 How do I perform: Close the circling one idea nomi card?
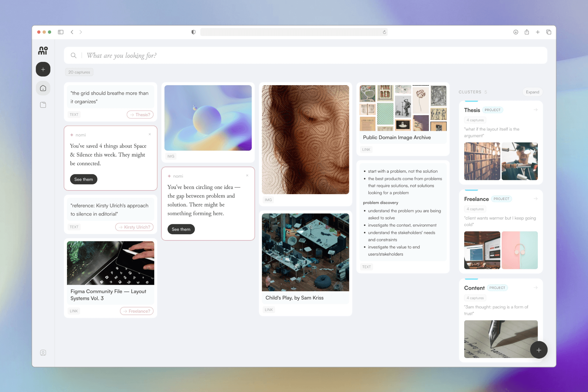[247, 175]
